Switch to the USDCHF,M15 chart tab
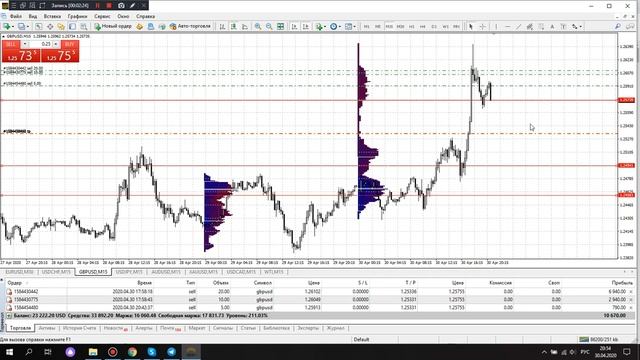 click(56, 272)
